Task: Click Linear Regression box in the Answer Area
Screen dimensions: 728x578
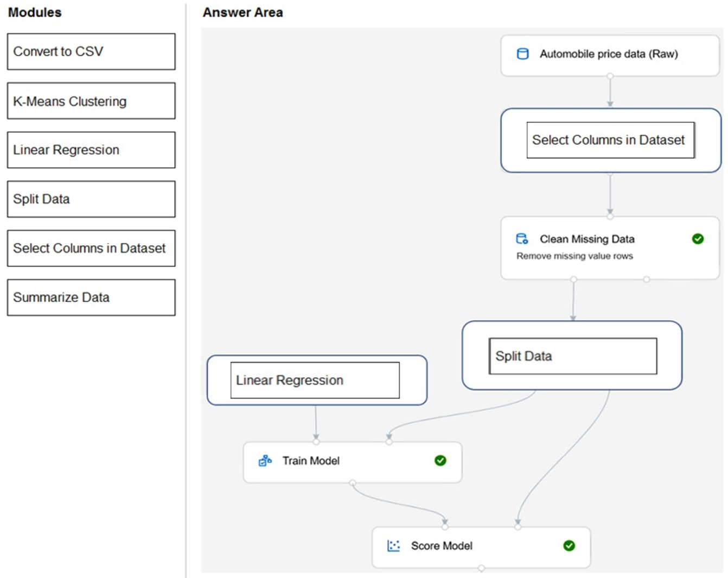Action: point(315,380)
